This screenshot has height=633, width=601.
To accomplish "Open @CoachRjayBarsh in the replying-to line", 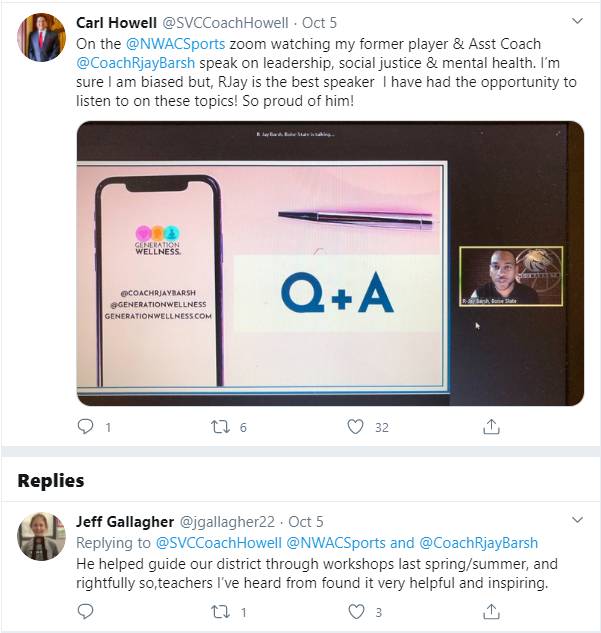I will coord(479,543).
